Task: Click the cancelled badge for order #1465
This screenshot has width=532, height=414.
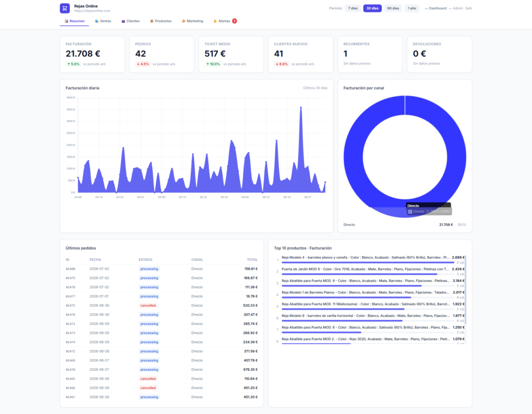Action: click(148, 379)
